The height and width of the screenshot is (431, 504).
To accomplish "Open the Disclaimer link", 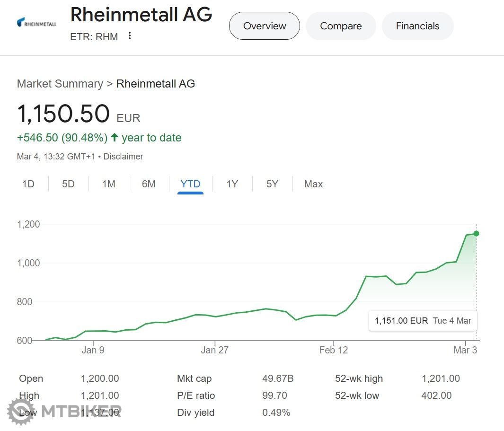I will [x=123, y=157].
